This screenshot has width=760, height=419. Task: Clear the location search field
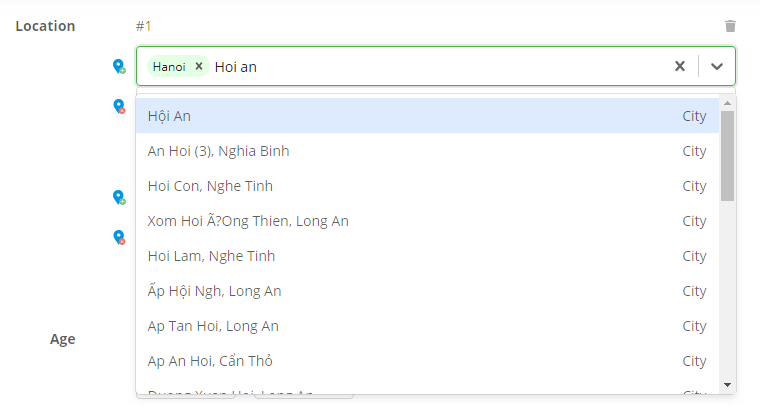tap(679, 66)
